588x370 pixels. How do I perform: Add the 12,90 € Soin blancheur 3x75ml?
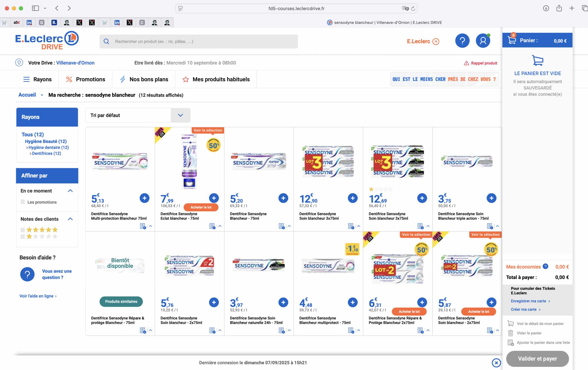pyautogui.click(x=353, y=198)
